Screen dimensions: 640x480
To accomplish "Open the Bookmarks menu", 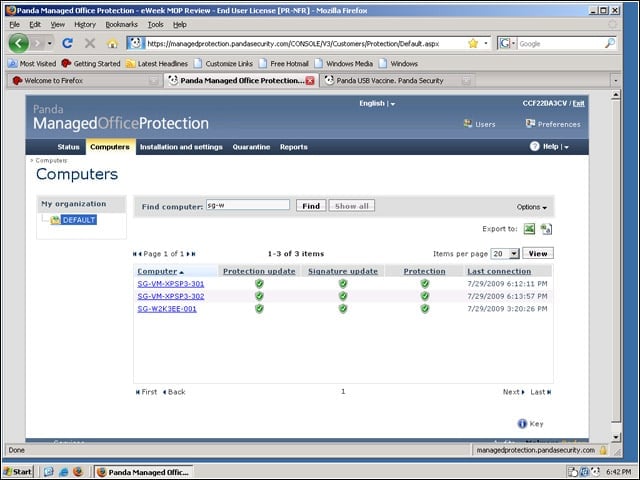I will pos(122,24).
